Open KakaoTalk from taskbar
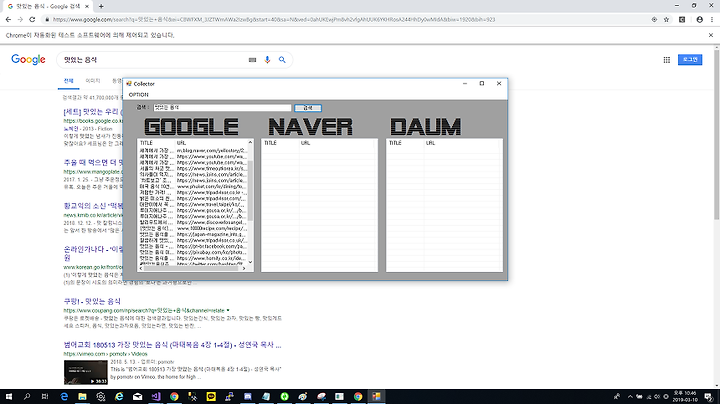 211,397
